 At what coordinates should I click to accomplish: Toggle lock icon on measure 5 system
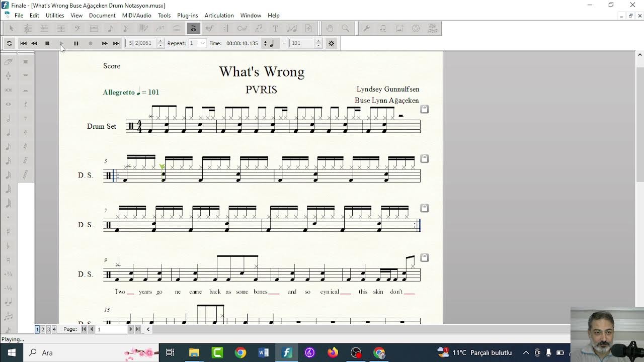(425, 159)
